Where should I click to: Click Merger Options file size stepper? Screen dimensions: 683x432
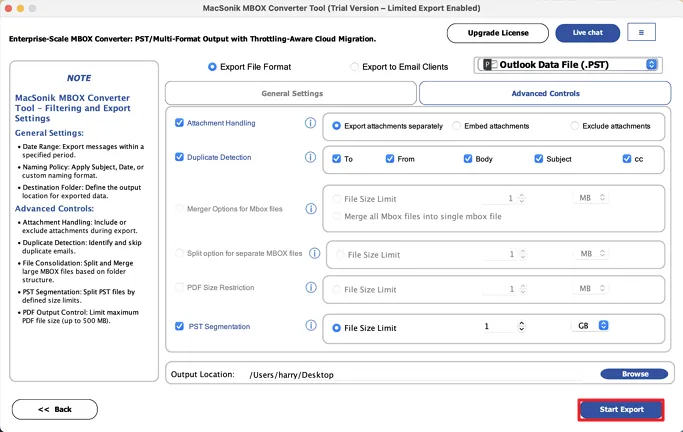(x=521, y=199)
